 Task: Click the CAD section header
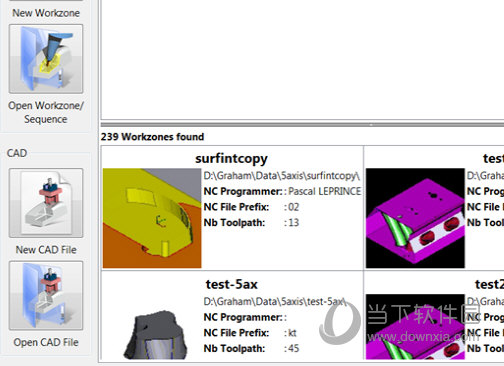click(x=17, y=153)
